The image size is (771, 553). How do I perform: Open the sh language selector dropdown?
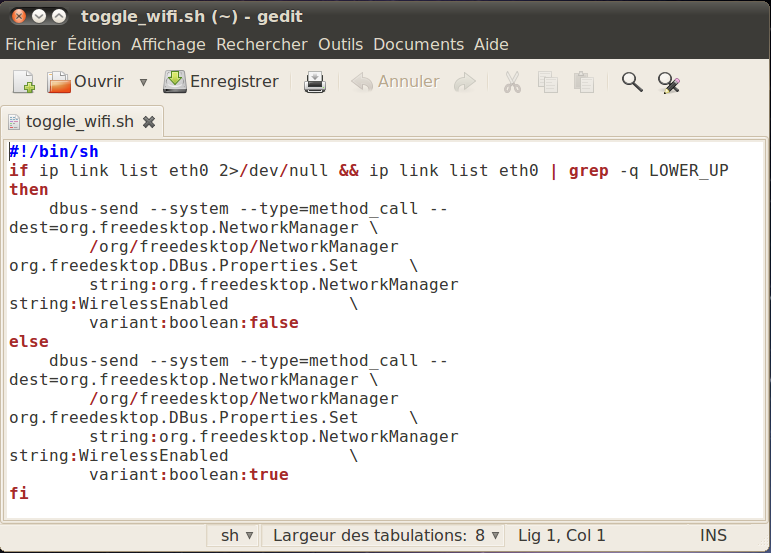pyautogui.click(x=237, y=536)
